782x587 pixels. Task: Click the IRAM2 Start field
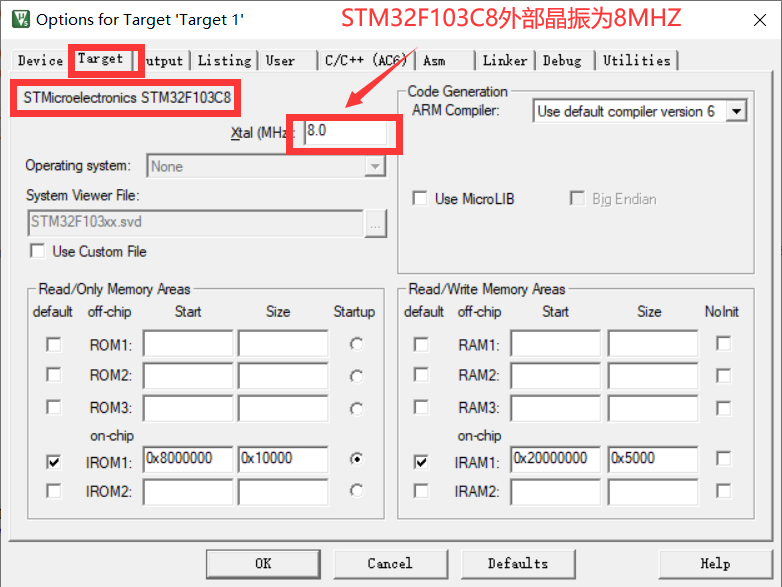tap(556, 492)
